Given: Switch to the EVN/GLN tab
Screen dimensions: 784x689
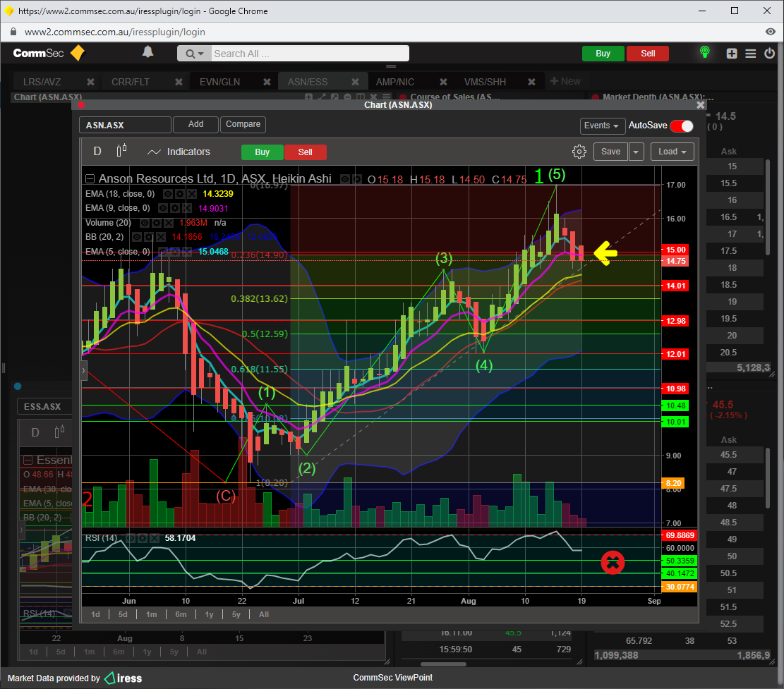Looking at the screenshot, I should pyautogui.click(x=219, y=82).
